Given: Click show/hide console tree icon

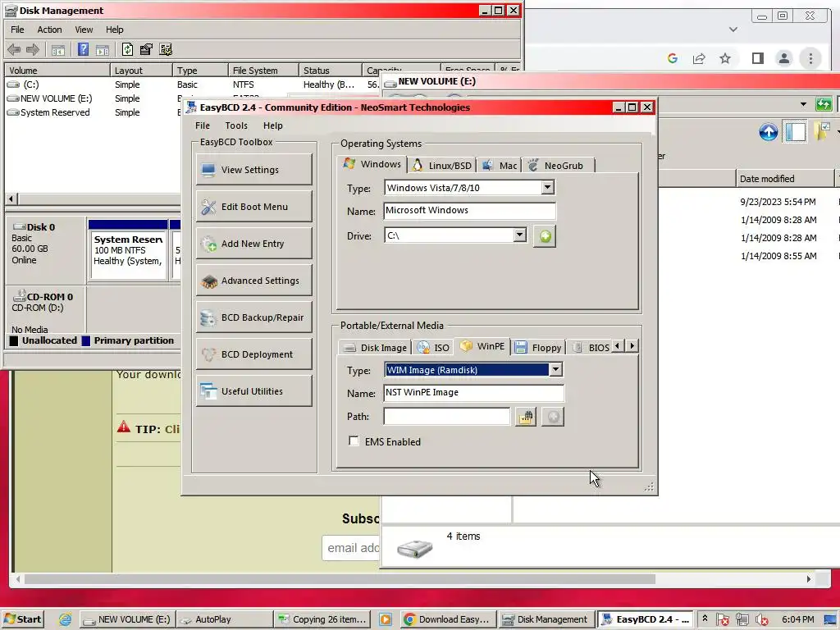Looking at the screenshot, I should pos(58,50).
